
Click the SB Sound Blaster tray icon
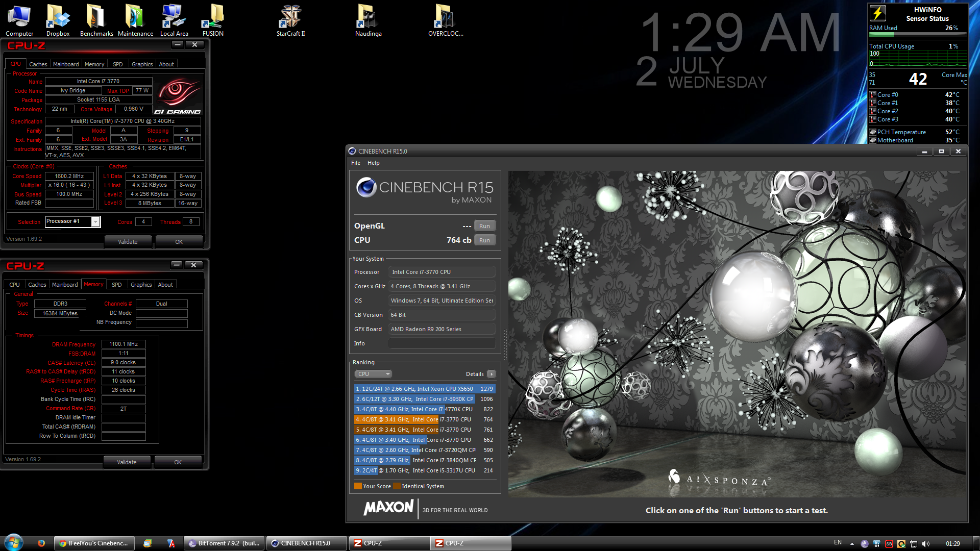[889, 544]
